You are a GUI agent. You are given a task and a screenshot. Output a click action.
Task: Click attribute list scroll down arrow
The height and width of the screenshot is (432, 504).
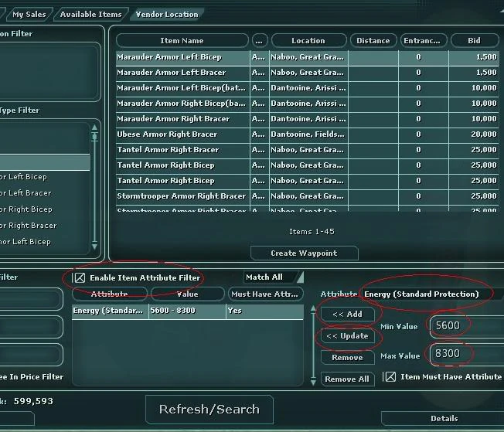click(313, 383)
